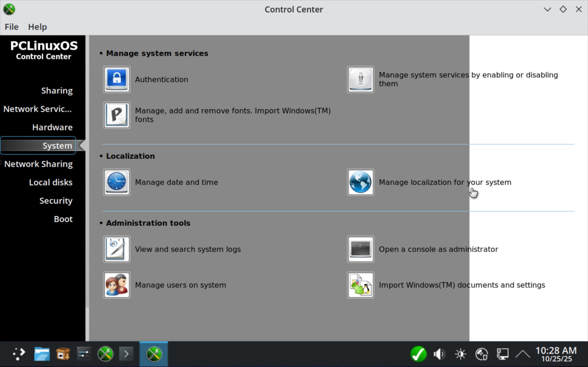Open the localization globe icon
This screenshot has height=367, width=588.
pyautogui.click(x=360, y=182)
